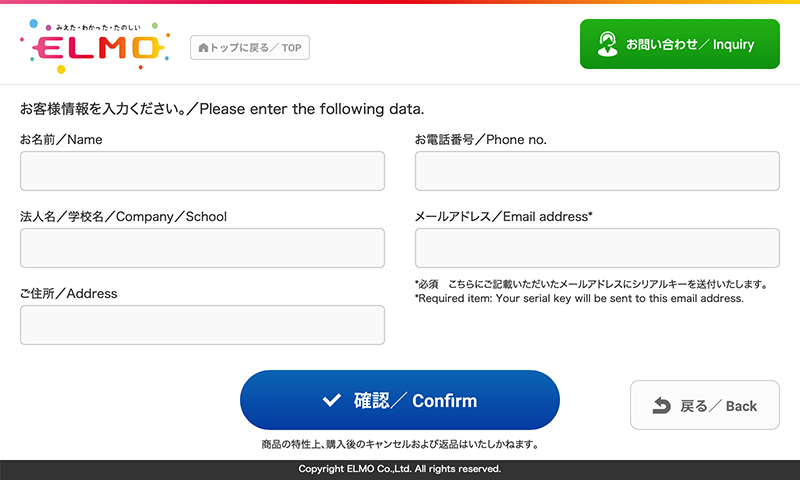Click the return arrow icon on Back button
Screen dimensions: 800x480
click(661, 405)
